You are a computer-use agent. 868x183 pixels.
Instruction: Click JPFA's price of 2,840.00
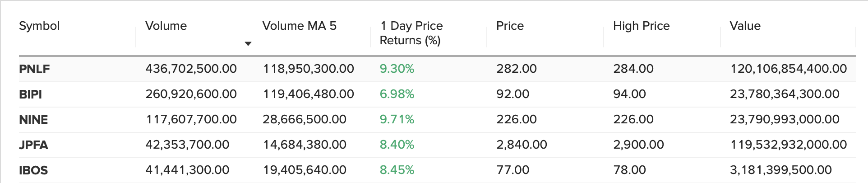pyautogui.click(x=522, y=145)
